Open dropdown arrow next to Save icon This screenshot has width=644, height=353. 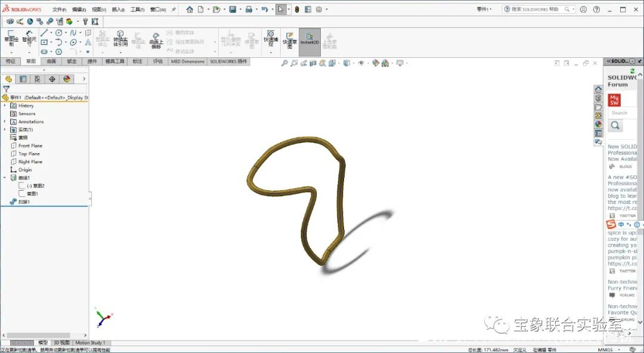pyautogui.click(x=240, y=10)
